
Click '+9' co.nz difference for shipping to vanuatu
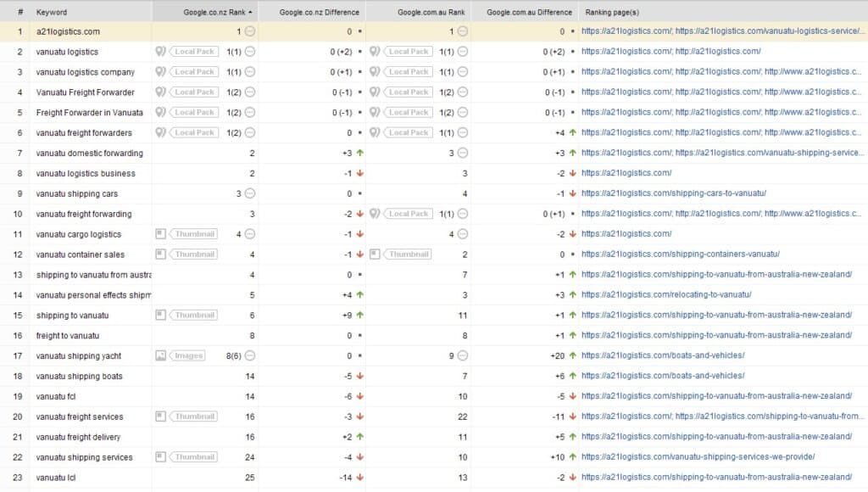(x=347, y=315)
